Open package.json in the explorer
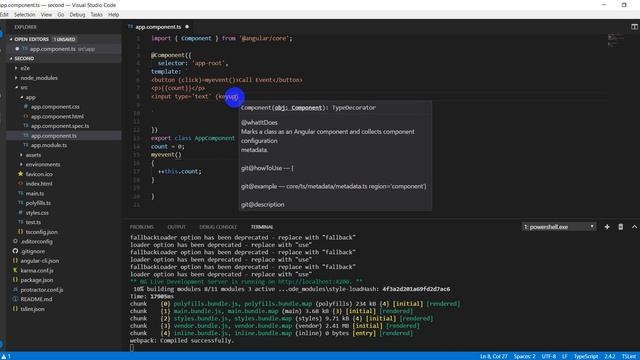The height and width of the screenshot is (360, 640). tap(37, 280)
